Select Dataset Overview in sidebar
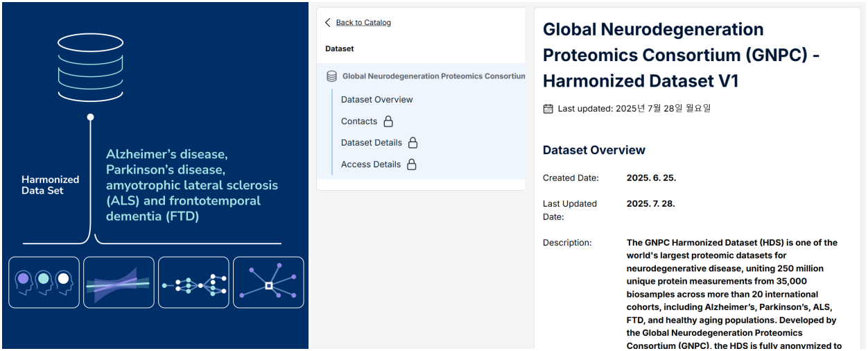 (x=376, y=99)
